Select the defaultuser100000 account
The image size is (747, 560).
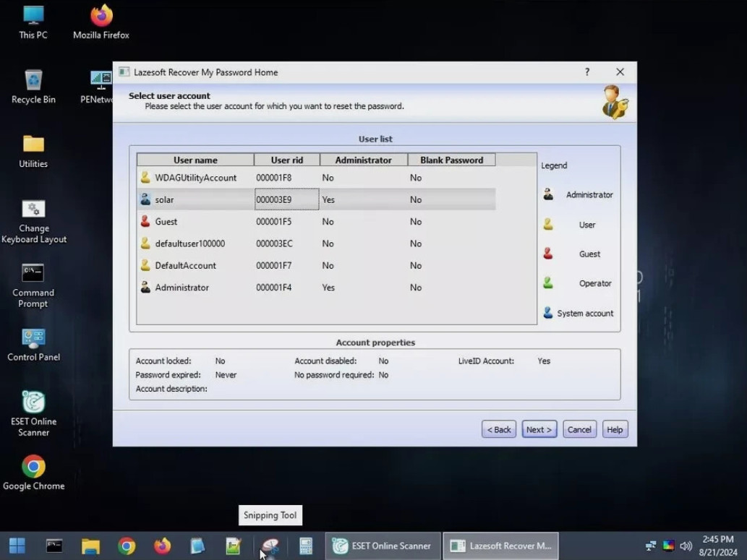[x=316, y=244]
